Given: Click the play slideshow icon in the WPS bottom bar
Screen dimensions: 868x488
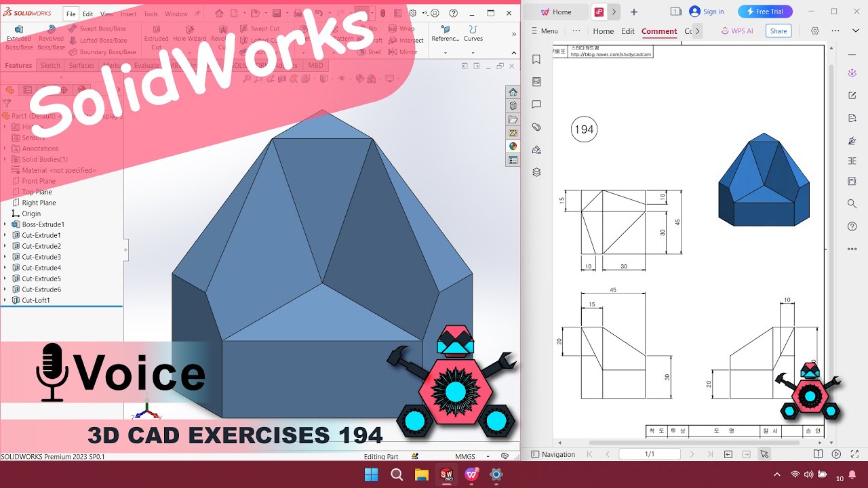Looking at the screenshot, I should click(x=836, y=454).
